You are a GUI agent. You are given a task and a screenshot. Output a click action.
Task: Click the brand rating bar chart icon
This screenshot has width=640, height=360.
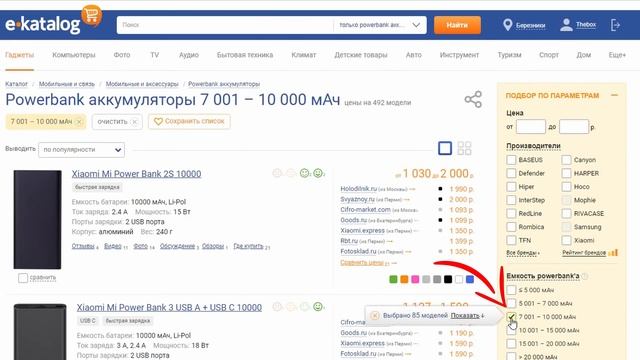(613, 253)
